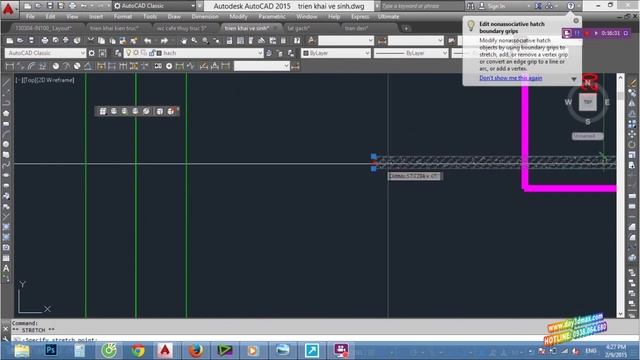The width and height of the screenshot is (640, 360).
Task: Open the ByLayer linetype dropdown
Action: (x=411, y=53)
